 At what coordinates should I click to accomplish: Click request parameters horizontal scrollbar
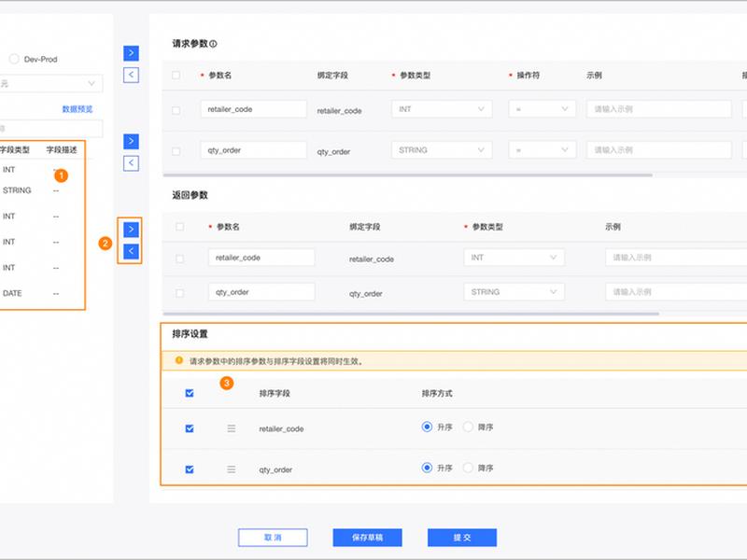tap(407, 175)
